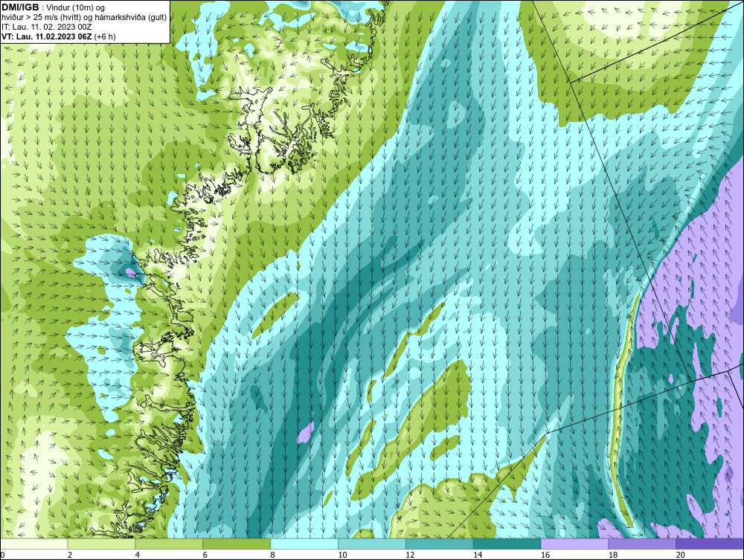Click the 16–18 m/s light purple swatch
The height and width of the screenshot is (560, 744).
pyautogui.click(x=574, y=544)
